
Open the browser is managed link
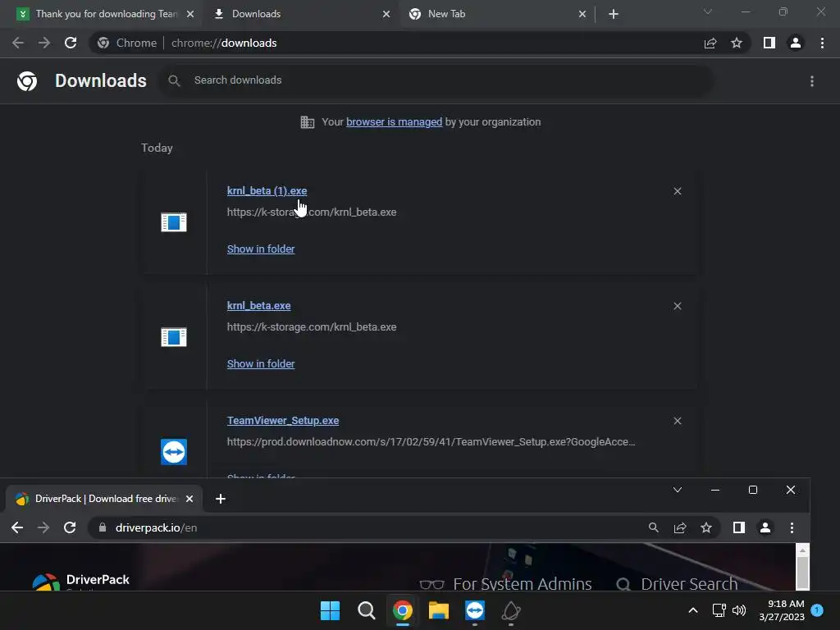click(395, 122)
